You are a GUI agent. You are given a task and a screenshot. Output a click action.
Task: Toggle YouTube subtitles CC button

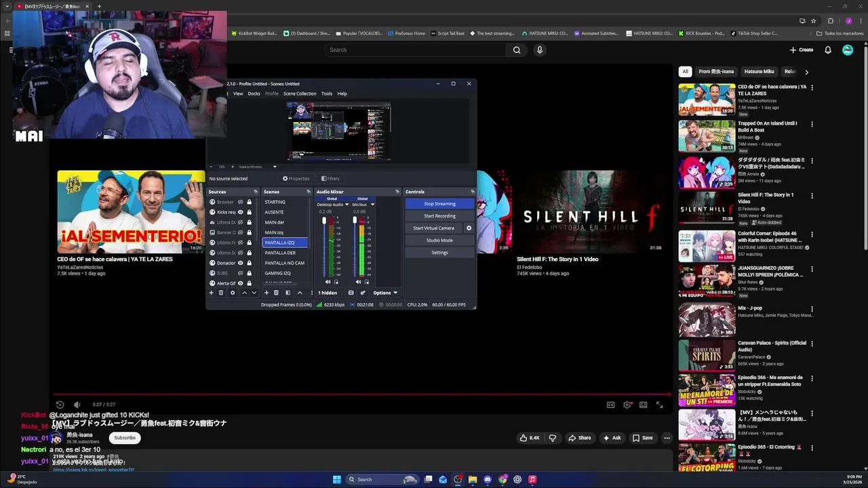pyautogui.click(x=610, y=405)
